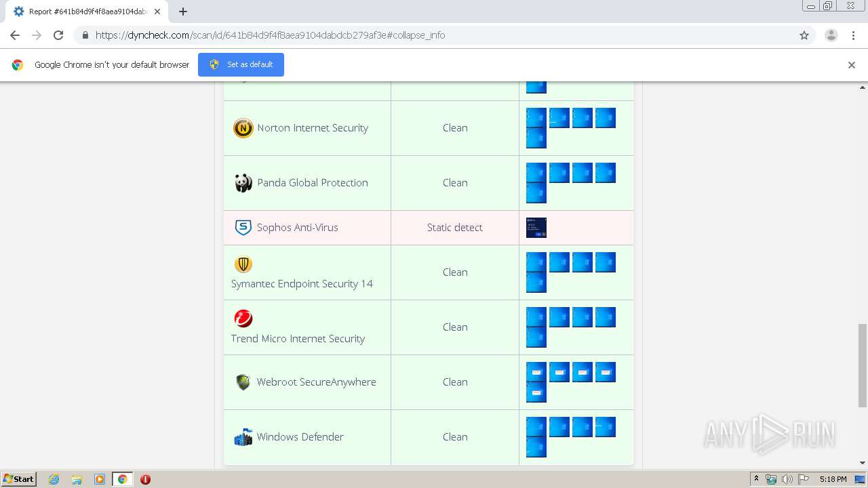Open Windows Media Player from taskbar
The image size is (868, 488).
(100, 479)
